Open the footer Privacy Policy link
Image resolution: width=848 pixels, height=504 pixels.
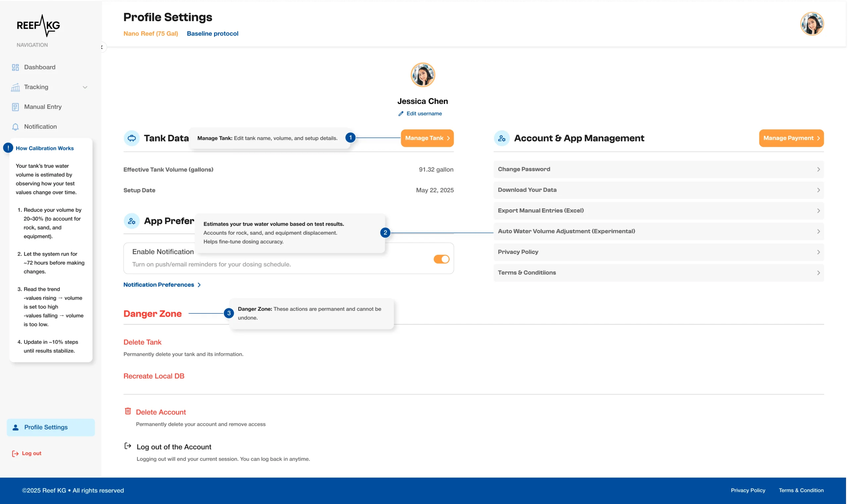click(748, 490)
